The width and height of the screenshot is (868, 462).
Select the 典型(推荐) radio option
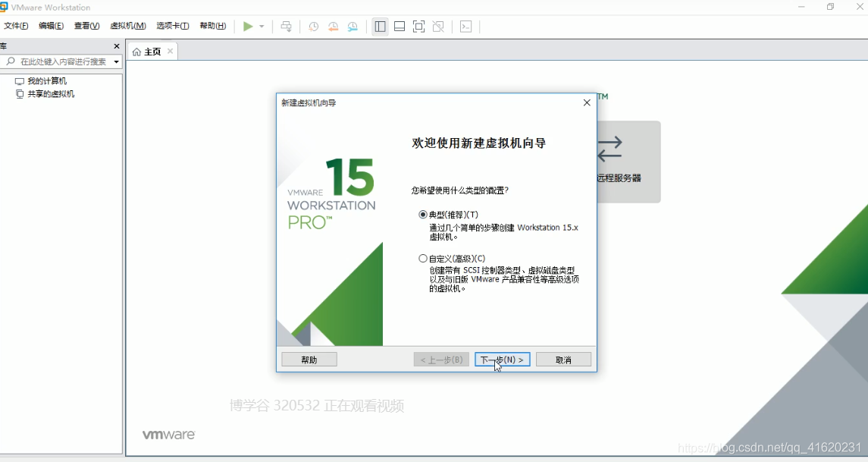point(423,215)
